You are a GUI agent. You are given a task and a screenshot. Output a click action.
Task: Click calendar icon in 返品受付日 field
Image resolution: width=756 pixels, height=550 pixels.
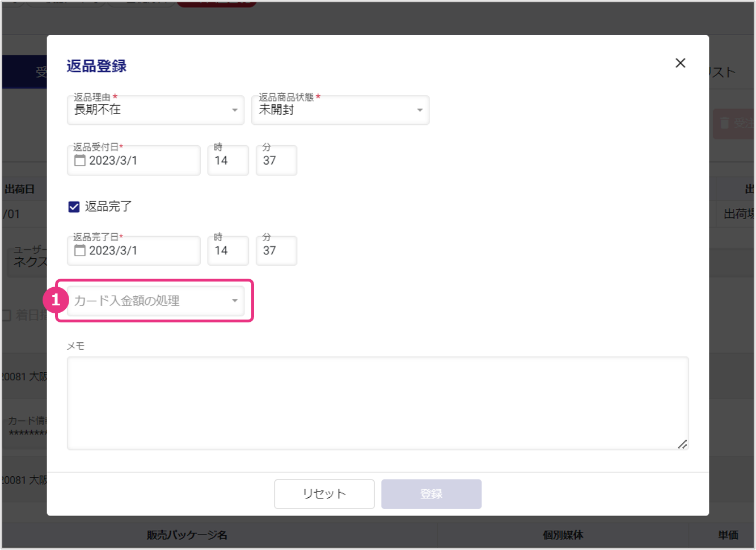pos(80,161)
